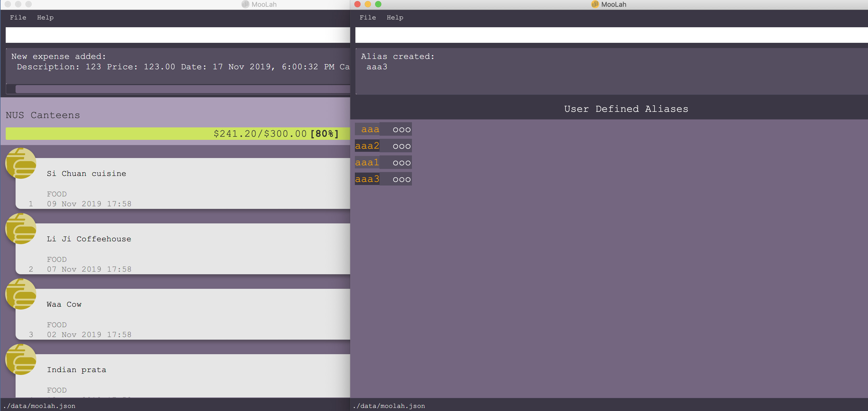
Task: Open Help menu in right window
Action: click(x=395, y=18)
